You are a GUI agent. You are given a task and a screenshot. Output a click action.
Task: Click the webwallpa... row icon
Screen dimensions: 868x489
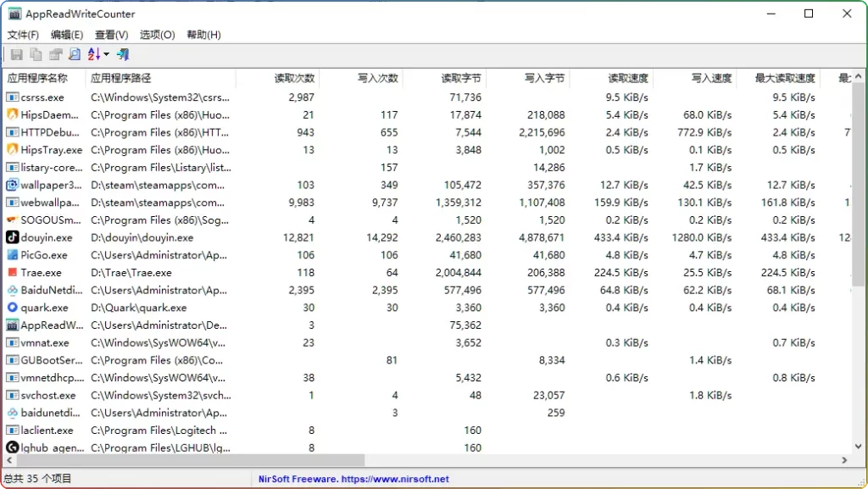tap(12, 203)
